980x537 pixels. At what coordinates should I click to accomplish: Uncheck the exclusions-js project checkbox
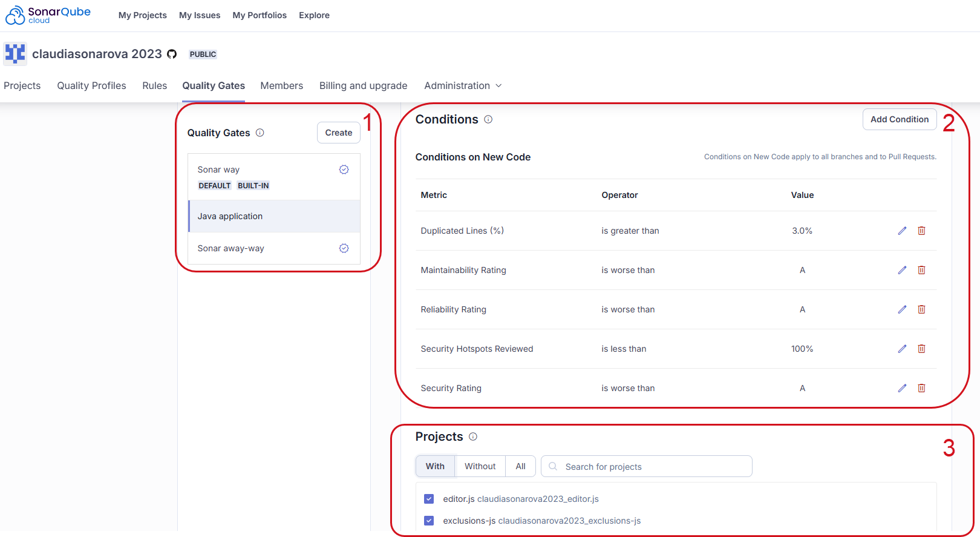coord(429,521)
